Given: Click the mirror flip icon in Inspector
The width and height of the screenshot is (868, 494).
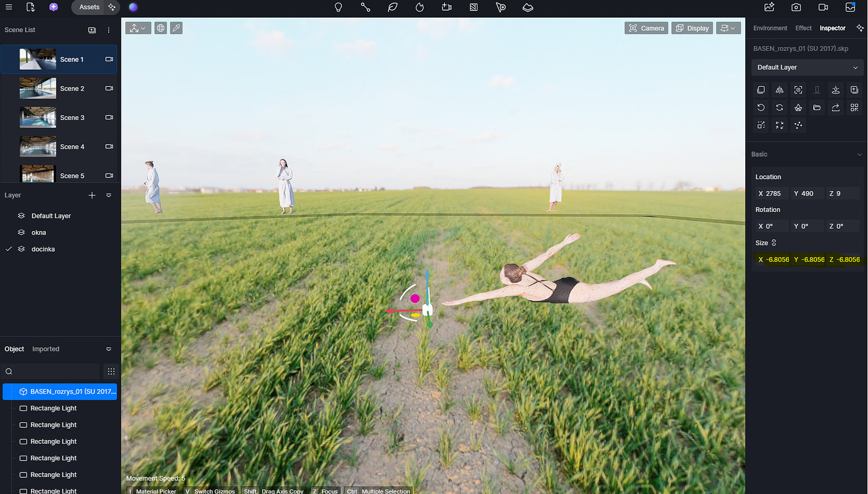Looking at the screenshot, I should [779, 90].
